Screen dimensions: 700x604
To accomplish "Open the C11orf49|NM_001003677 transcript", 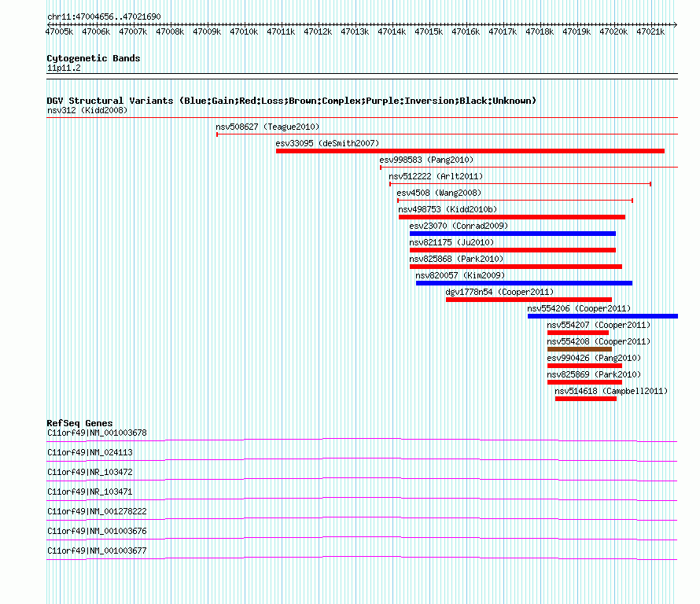I will click(97, 551).
